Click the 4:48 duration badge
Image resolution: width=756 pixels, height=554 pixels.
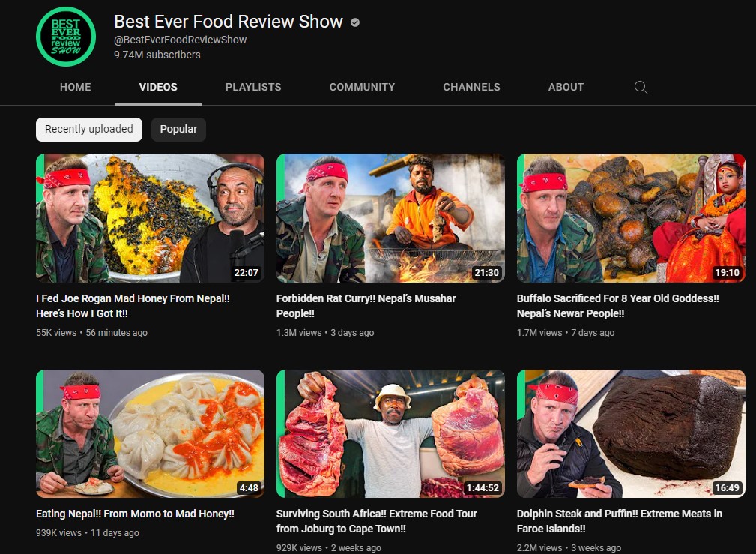pyautogui.click(x=249, y=488)
